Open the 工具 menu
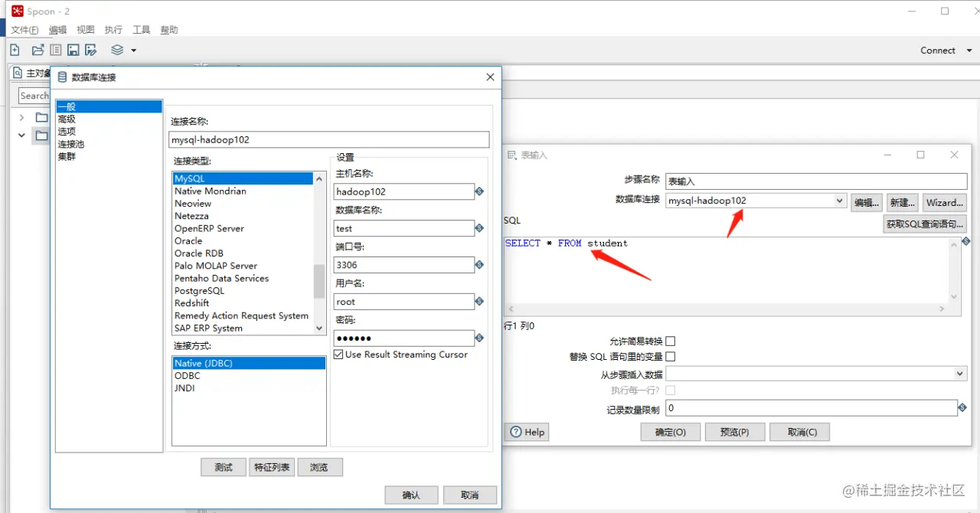Screen dimensions: 980x513 [x=142, y=30]
